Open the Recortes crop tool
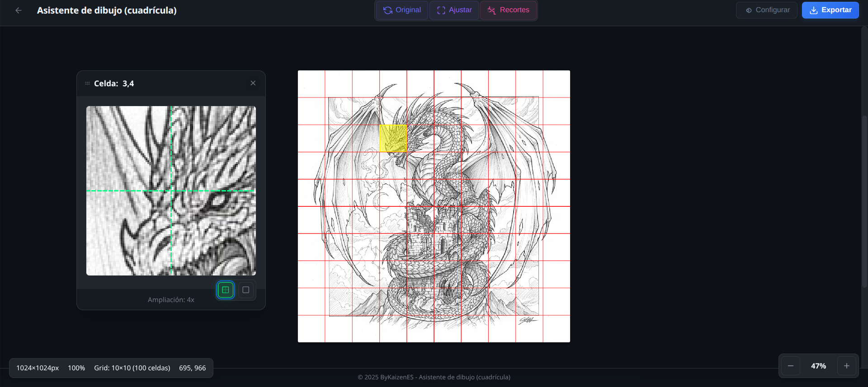This screenshot has width=868, height=387. pyautogui.click(x=509, y=10)
